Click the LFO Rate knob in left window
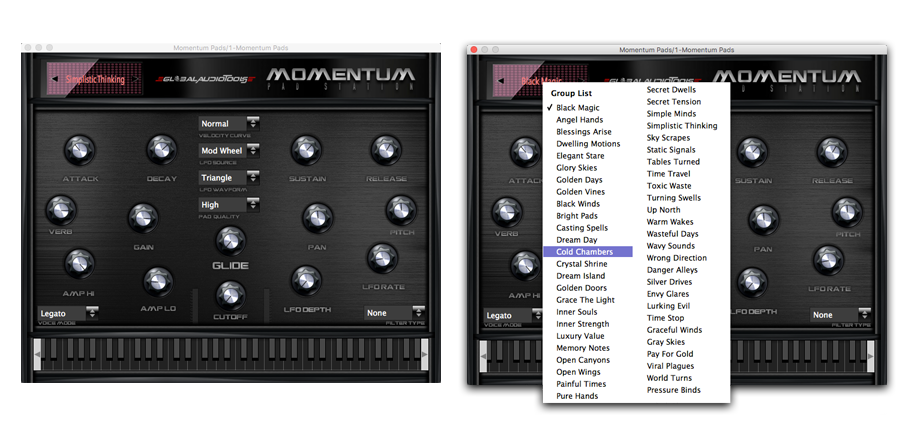This screenshot has height=430, width=912. point(383,258)
